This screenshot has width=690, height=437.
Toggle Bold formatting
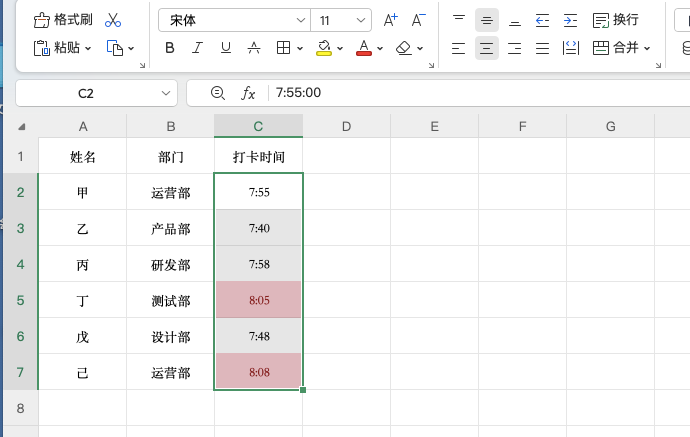(x=170, y=47)
